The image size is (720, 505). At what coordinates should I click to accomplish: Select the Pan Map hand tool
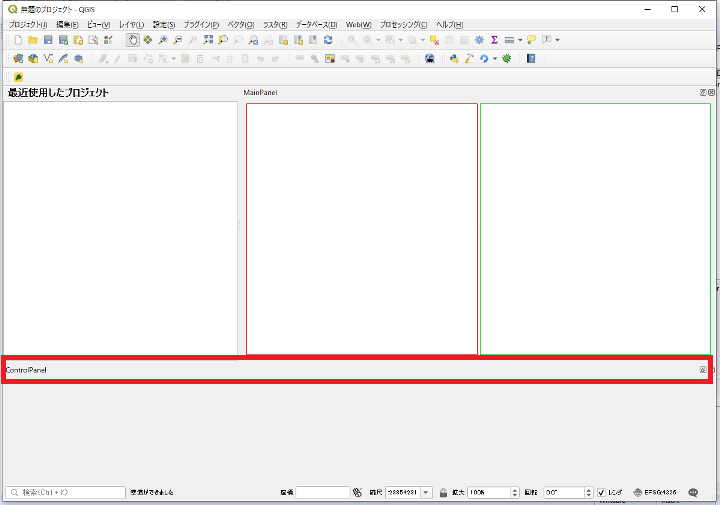point(133,40)
